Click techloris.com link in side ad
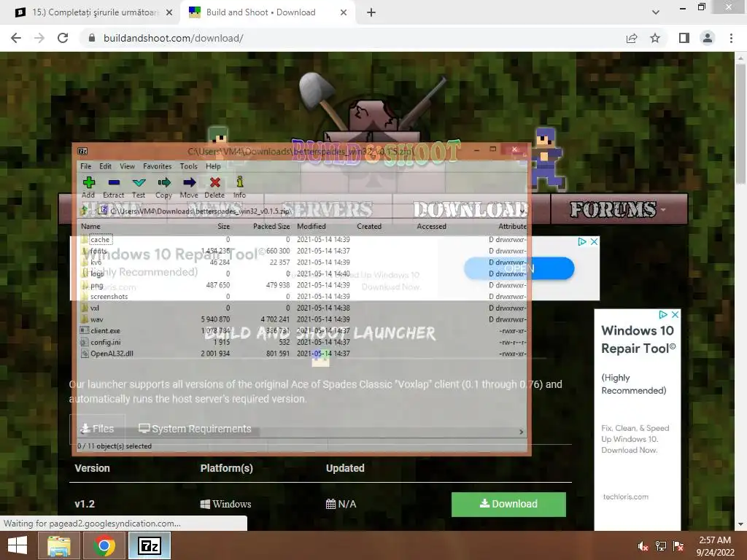 pos(625,497)
